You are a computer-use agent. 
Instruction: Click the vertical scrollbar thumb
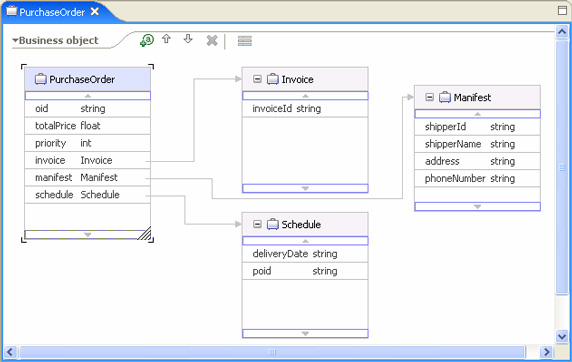pyautogui.click(x=562, y=167)
